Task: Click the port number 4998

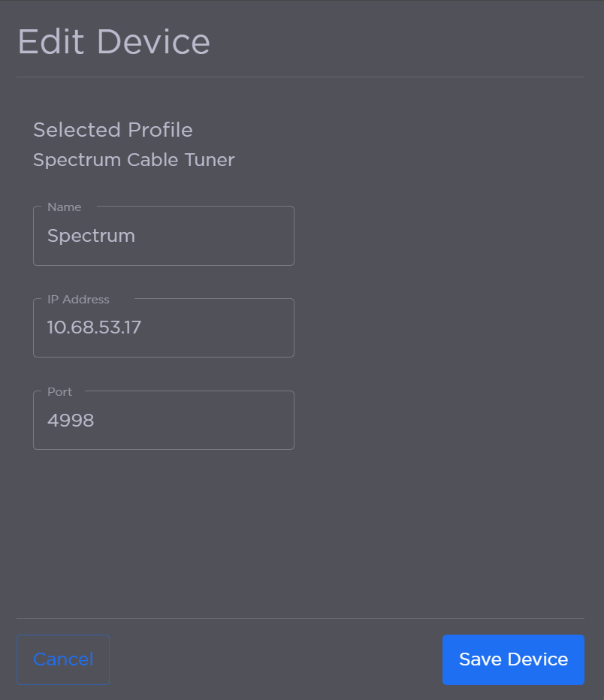Action: tap(71, 420)
